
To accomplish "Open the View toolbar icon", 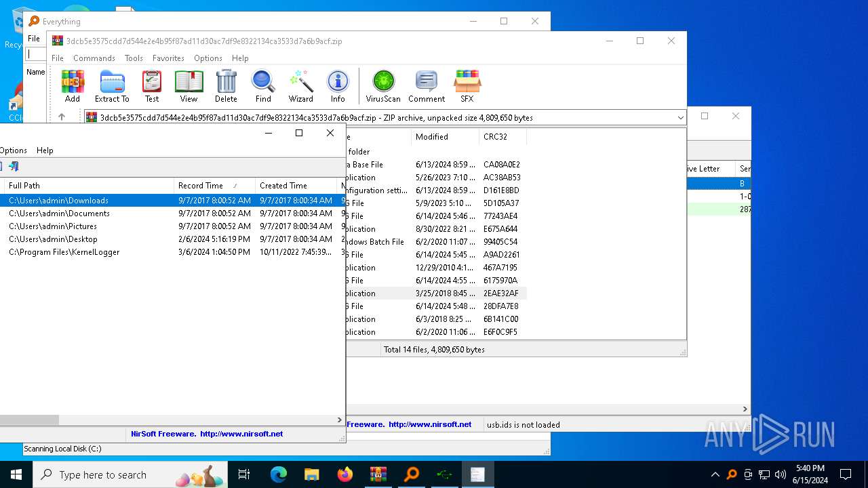I will click(x=189, y=86).
